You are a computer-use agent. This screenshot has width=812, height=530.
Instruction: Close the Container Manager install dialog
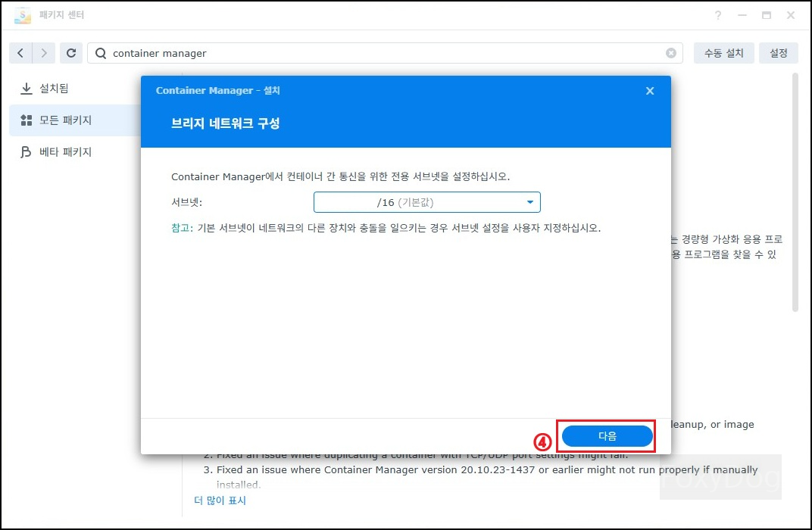[x=650, y=91]
